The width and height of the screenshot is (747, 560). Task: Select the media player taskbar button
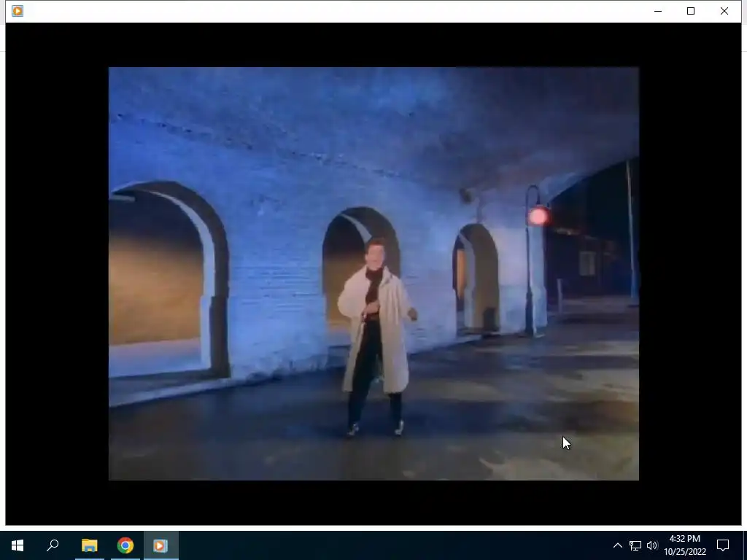click(160, 545)
